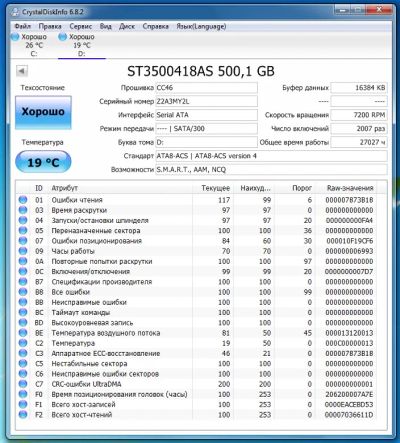
Task: Click status dot for Температура воздушного потока
Action: tap(23, 333)
